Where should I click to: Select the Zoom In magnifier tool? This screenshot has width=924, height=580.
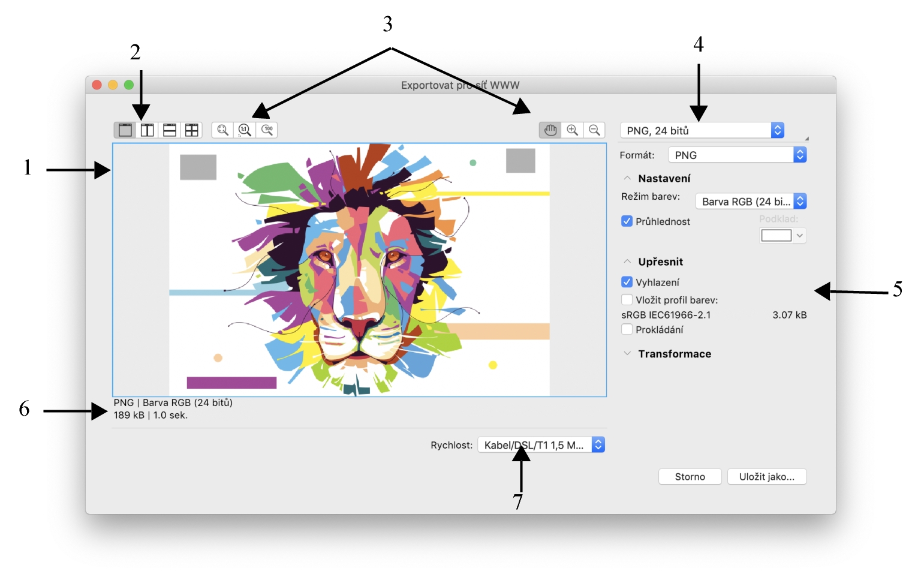point(573,130)
